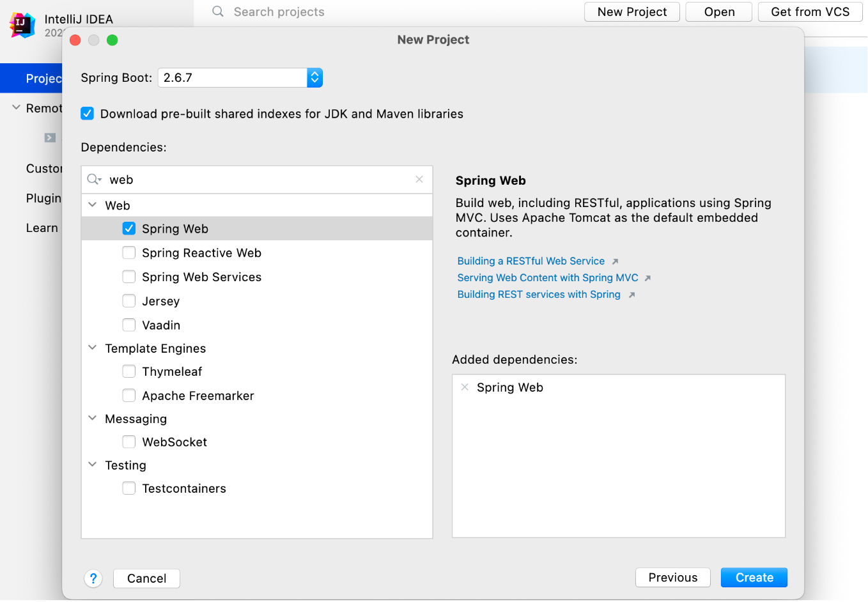Screen dimensions: 868x602
Task: Select the Projects tab in the sidebar
Action: (x=31, y=78)
